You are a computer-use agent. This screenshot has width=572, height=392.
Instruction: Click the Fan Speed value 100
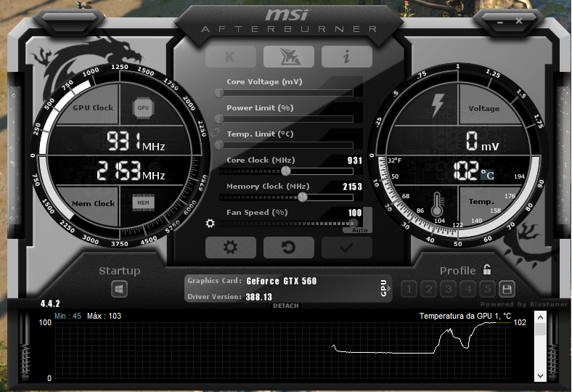355,213
